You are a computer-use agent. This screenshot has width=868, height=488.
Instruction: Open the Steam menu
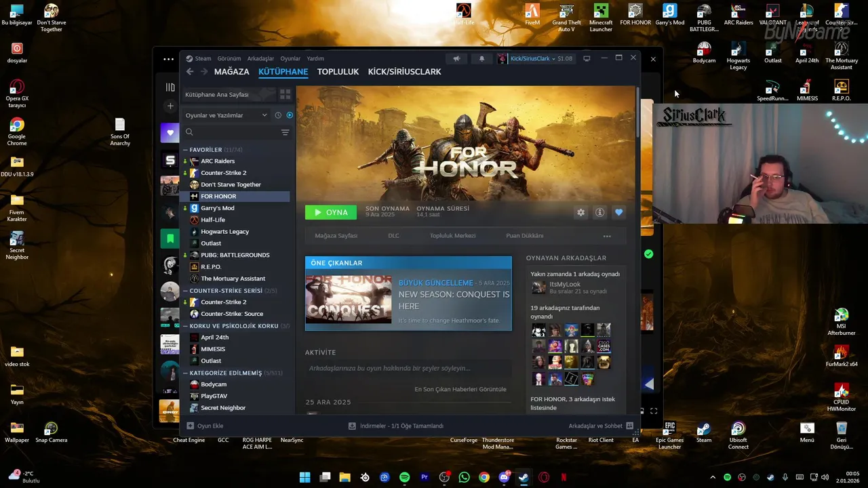tap(199, 58)
